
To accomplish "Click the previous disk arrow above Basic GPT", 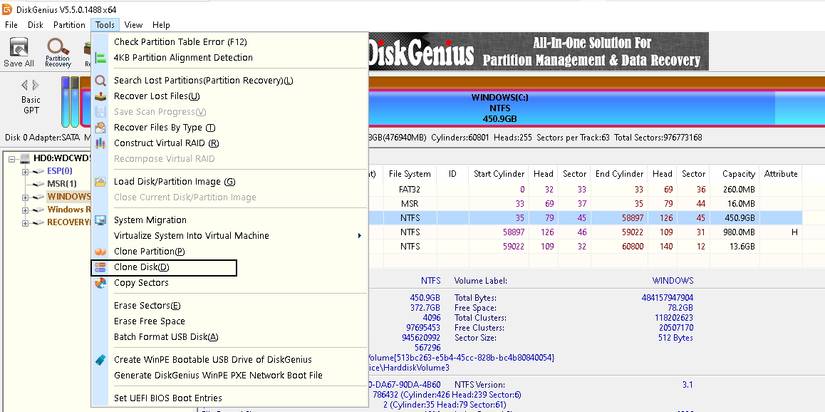I will coord(24,85).
